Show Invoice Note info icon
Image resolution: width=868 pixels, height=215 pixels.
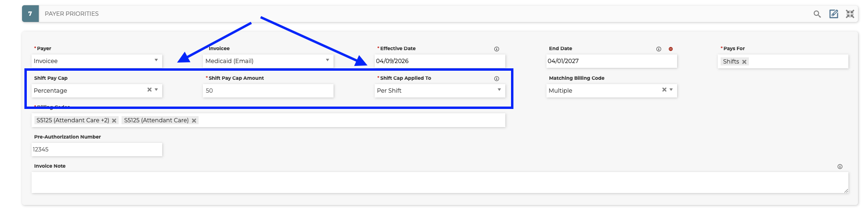[x=840, y=167]
